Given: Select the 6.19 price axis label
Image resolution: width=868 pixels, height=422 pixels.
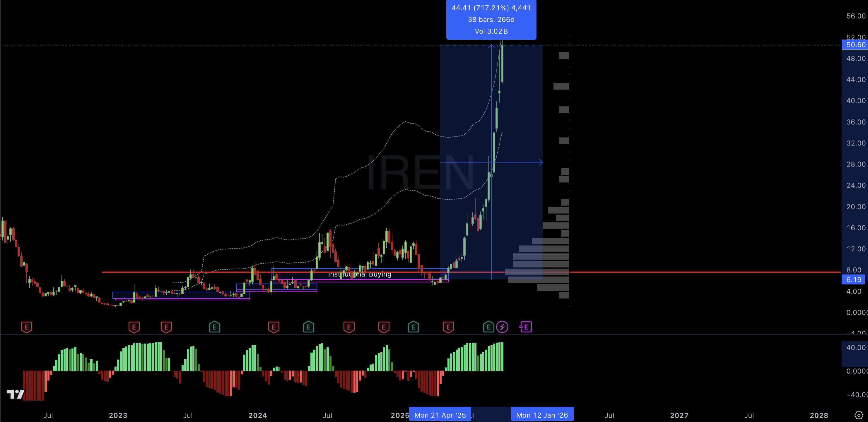Looking at the screenshot, I should click(854, 279).
